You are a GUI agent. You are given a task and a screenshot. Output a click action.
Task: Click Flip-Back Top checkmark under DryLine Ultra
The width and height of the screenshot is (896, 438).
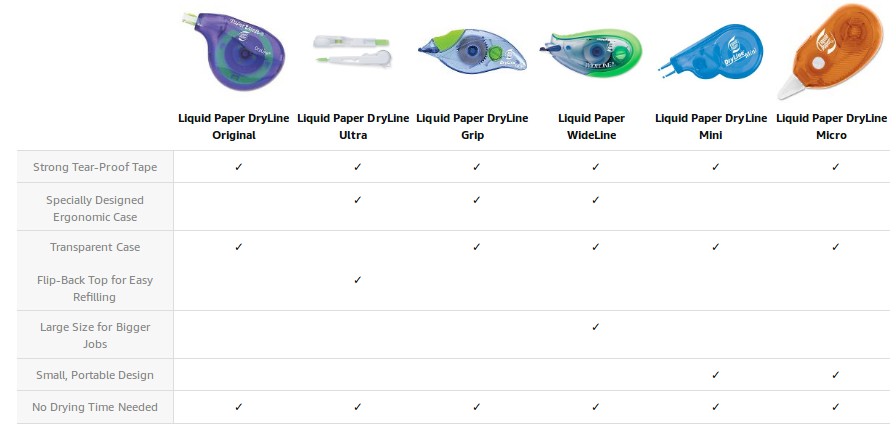coord(357,279)
